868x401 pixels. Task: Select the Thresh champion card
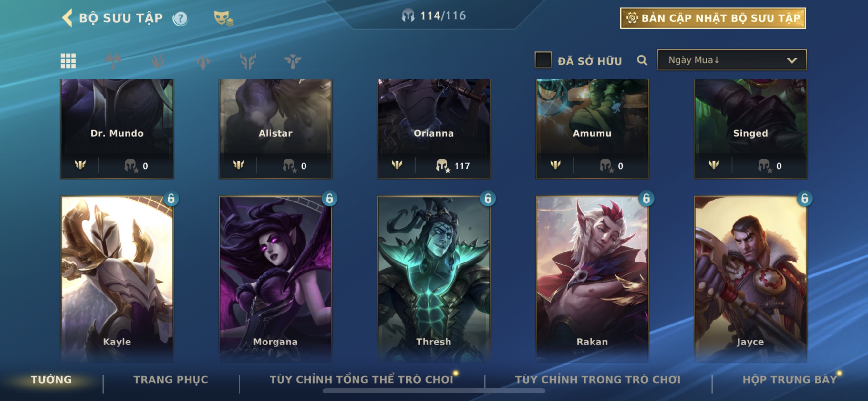[x=434, y=278]
